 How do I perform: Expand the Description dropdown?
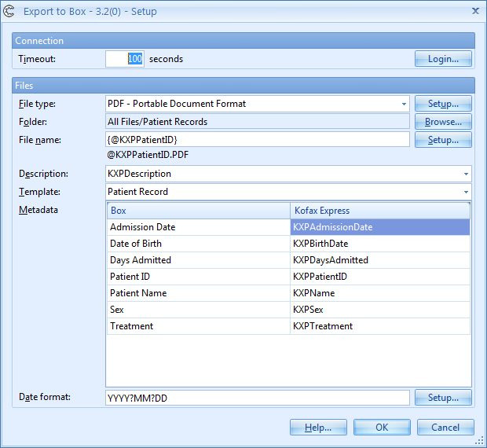466,174
